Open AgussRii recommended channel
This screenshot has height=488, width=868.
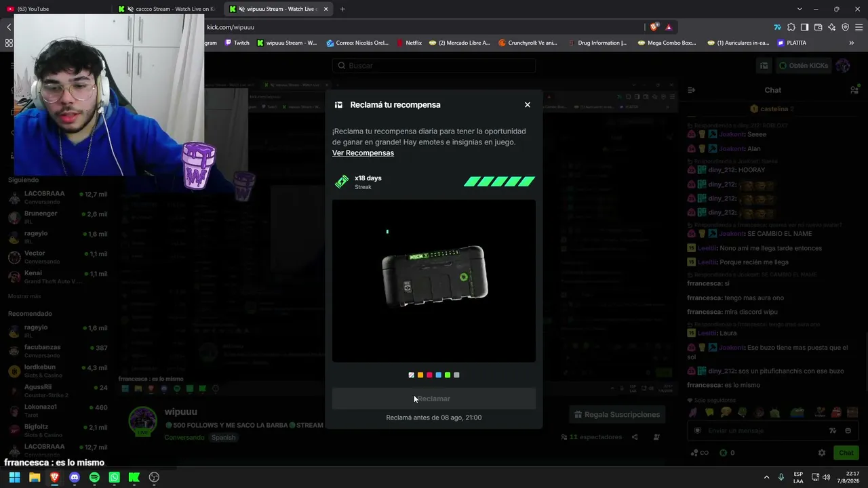pyautogui.click(x=58, y=390)
